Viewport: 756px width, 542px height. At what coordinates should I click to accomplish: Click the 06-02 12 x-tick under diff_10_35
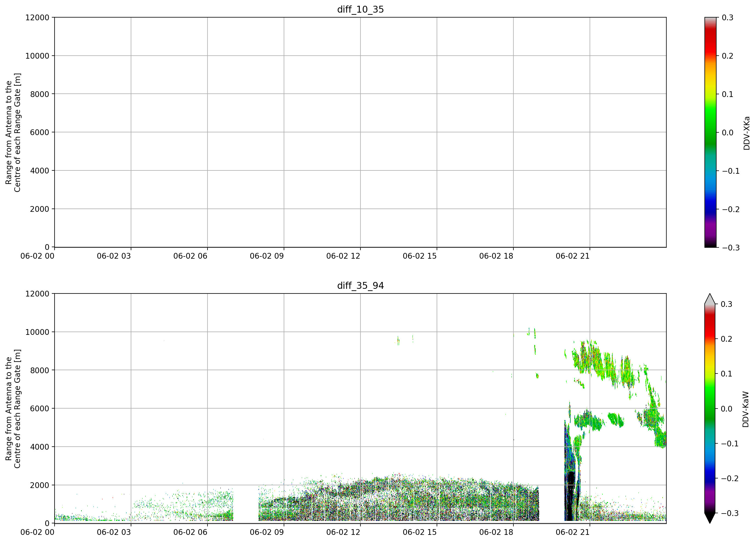(x=343, y=256)
